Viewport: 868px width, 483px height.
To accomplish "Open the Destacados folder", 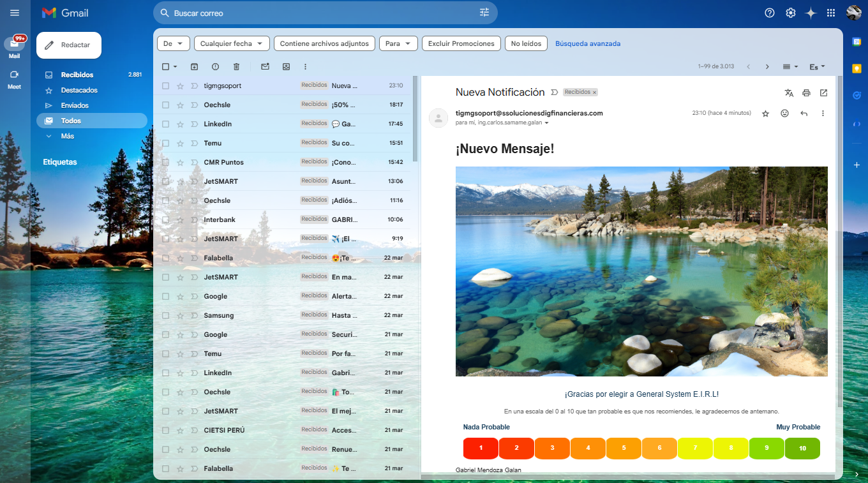I will tap(79, 90).
